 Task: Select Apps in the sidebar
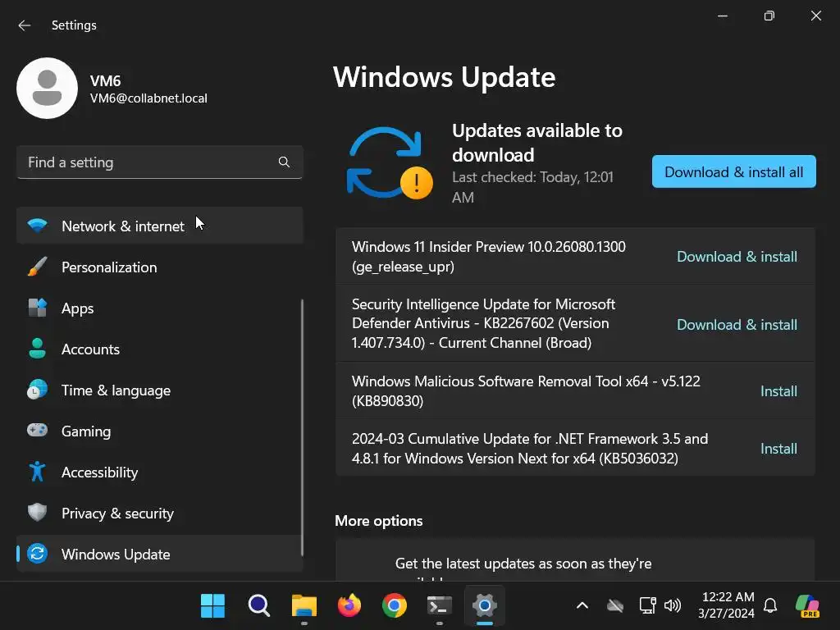[160, 308]
